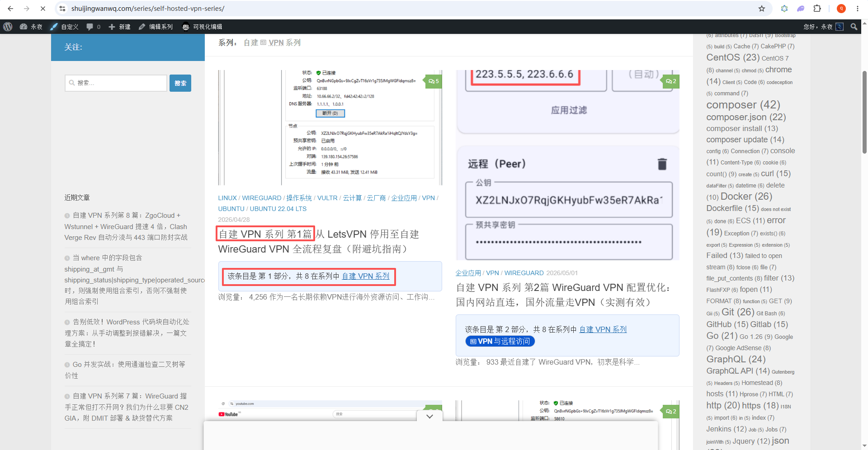Open the 5 comments badge on first post
This screenshot has width=868, height=450.
pos(433,81)
